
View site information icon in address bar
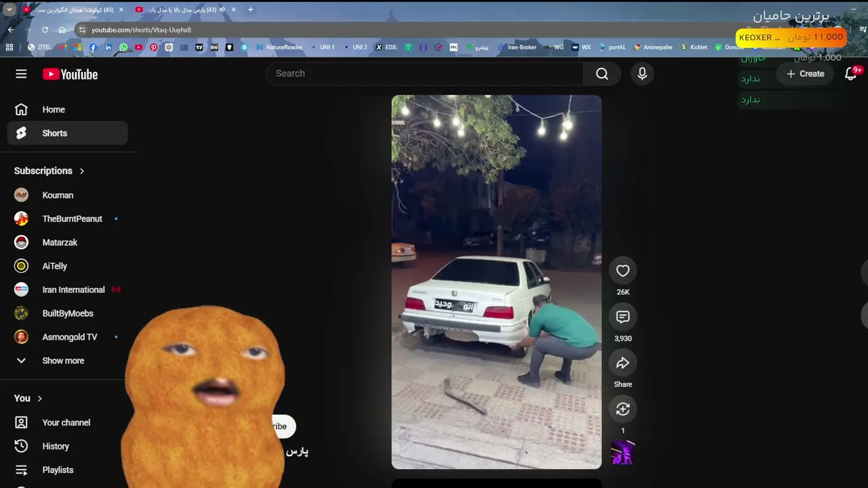(82, 30)
